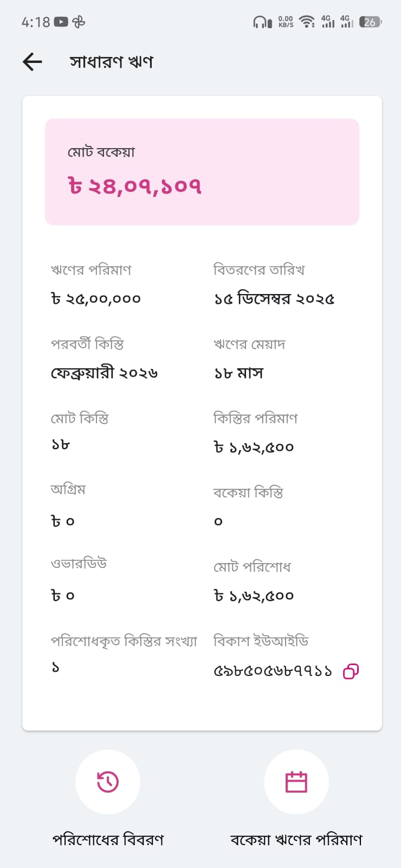The image size is (401, 868).
Task: Tap the back arrow icon
Action: 33,62
